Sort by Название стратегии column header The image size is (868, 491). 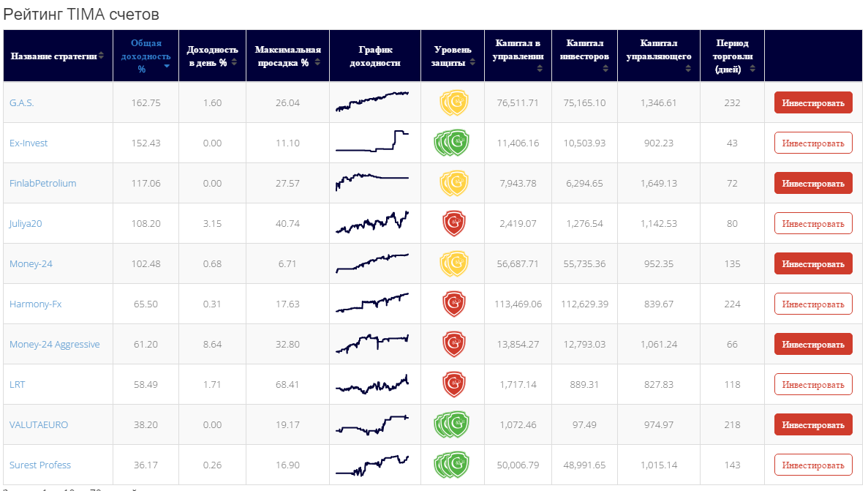pyautogui.click(x=57, y=56)
